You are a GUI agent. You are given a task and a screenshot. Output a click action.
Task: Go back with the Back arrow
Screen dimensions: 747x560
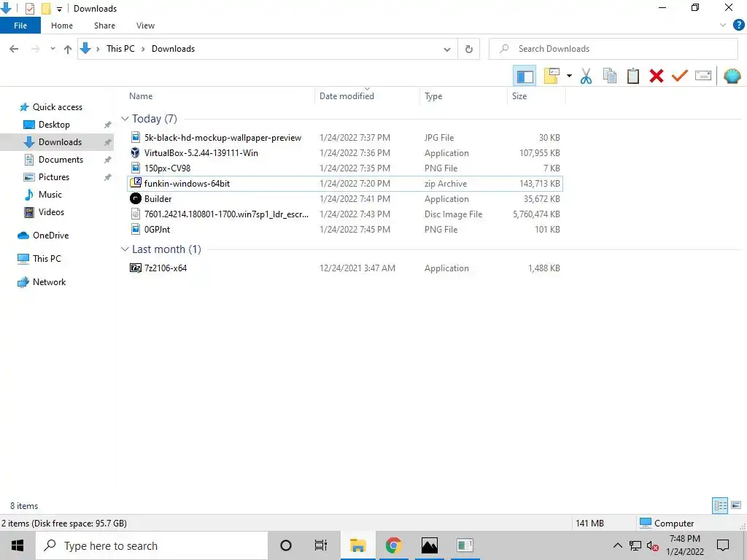point(14,49)
